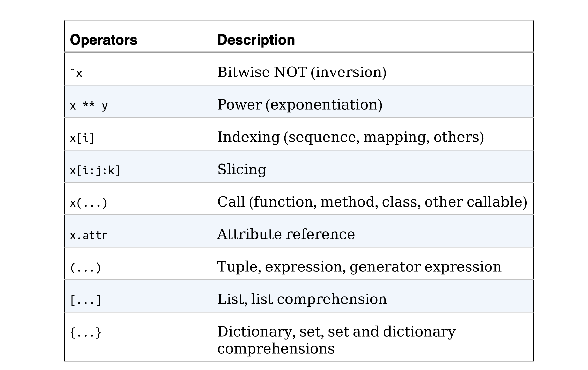Click the Indexing description text

tap(350, 137)
